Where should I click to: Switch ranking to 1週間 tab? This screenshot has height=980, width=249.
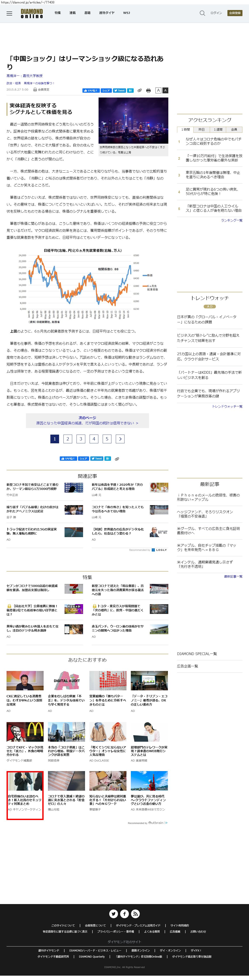pos(218,129)
